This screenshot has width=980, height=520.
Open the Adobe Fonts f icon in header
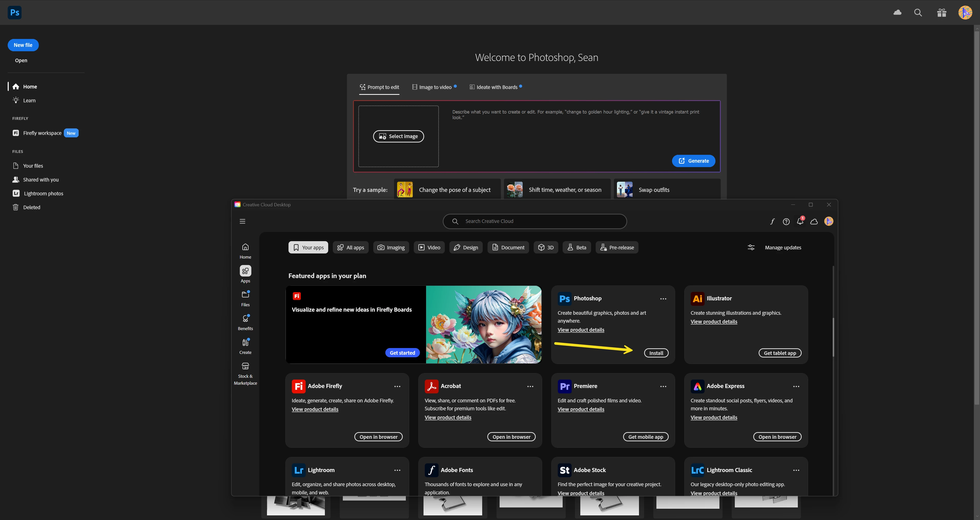(x=772, y=221)
